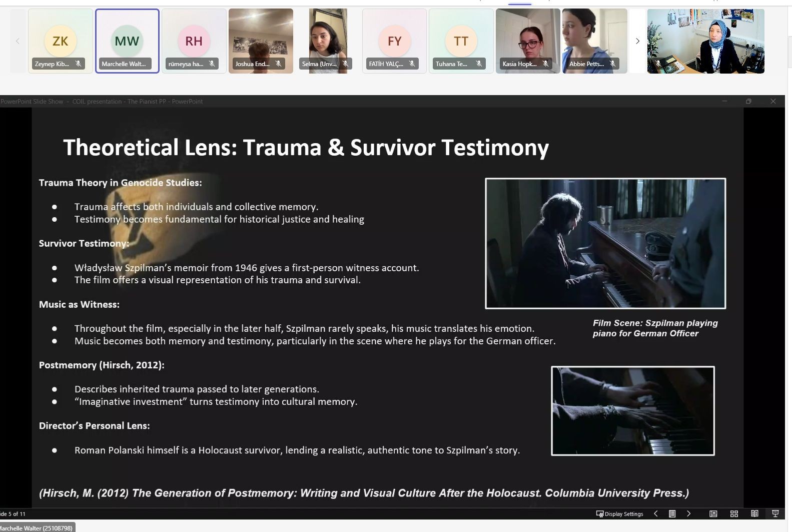
Task: Open the slide list menu icon
Action: click(672, 513)
